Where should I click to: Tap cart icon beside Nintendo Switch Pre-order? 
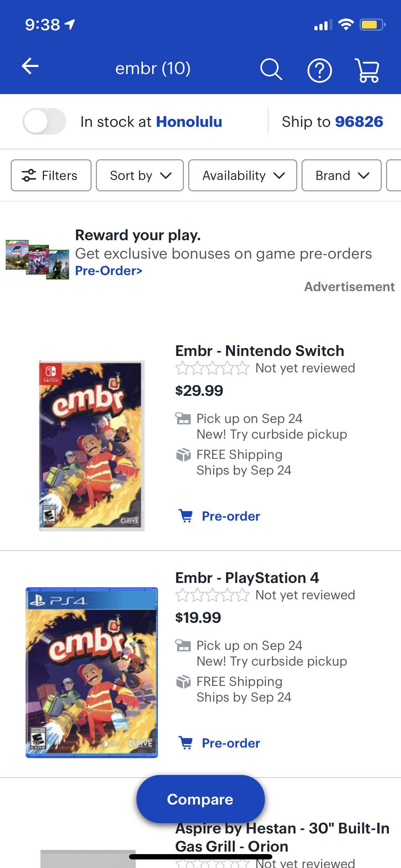[x=185, y=516]
